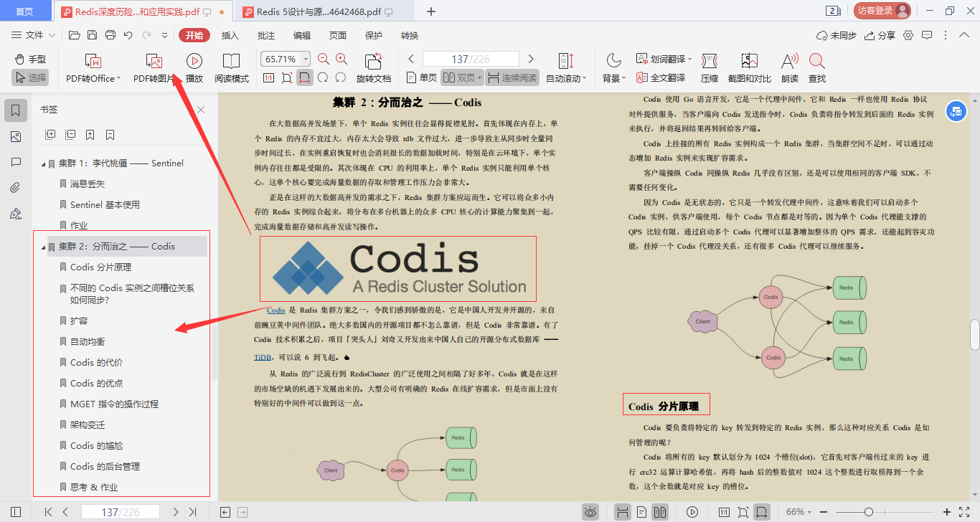Open the 保护 ribbon tab
The width and height of the screenshot is (980, 522).
(x=374, y=35)
